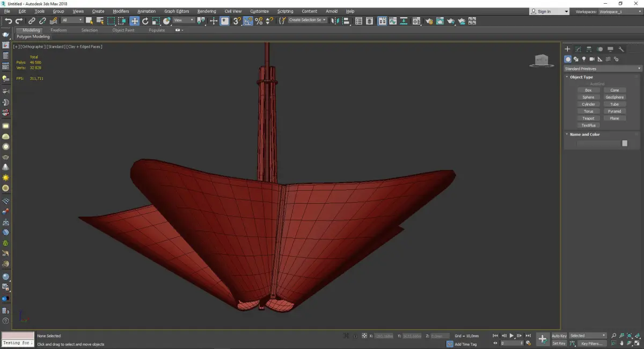
Task: Switch to the Object Paint ribbon tab
Action: (123, 30)
